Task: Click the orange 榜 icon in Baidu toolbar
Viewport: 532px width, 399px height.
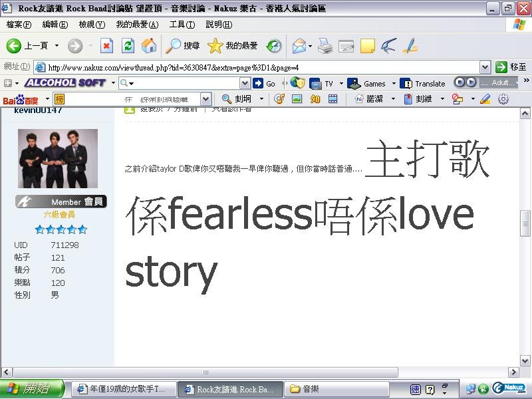Action: pos(59,99)
